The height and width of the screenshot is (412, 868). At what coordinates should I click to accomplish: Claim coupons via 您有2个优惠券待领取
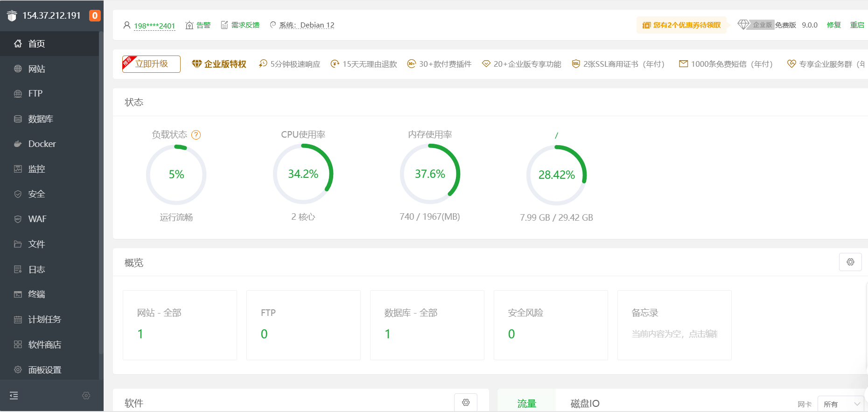click(682, 25)
